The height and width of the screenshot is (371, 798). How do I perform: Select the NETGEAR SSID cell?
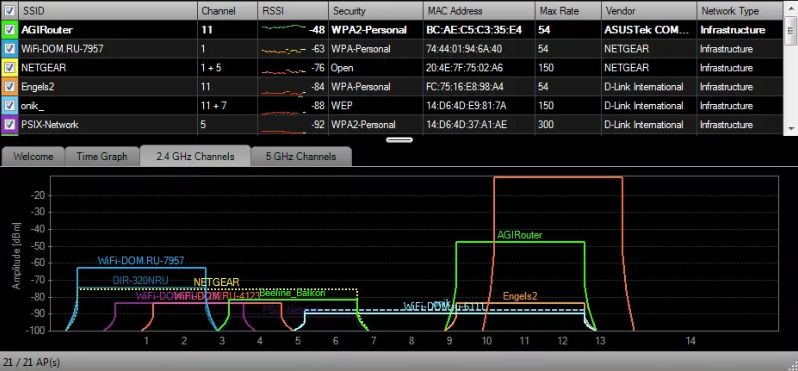tap(107, 68)
